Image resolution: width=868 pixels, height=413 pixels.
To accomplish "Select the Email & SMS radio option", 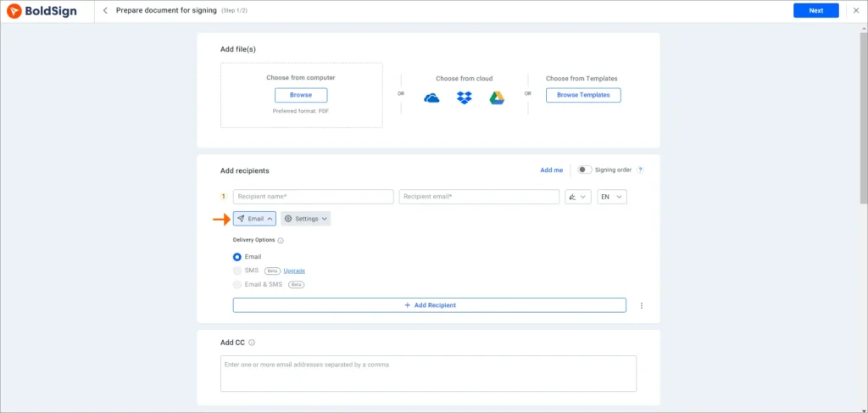I will (x=237, y=285).
